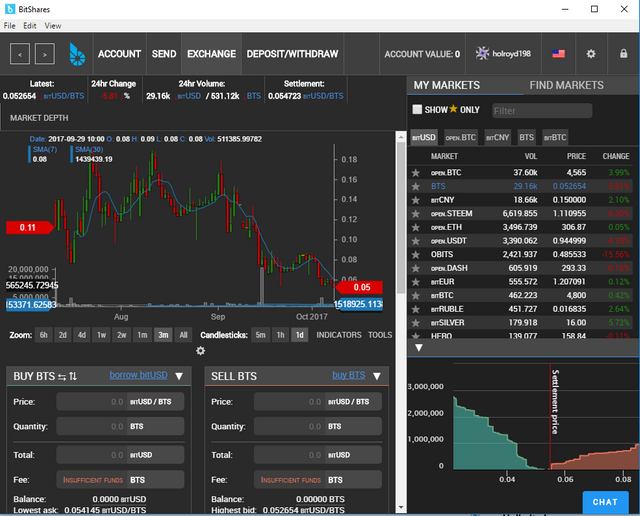
Task: Set chart zoom to 2d
Action: click(x=62, y=335)
